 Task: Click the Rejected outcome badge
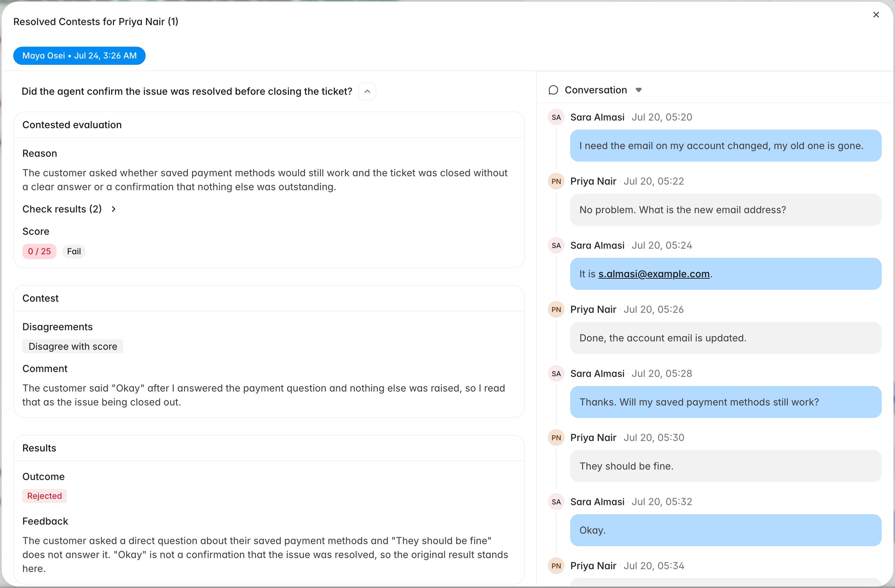coord(44,496)
